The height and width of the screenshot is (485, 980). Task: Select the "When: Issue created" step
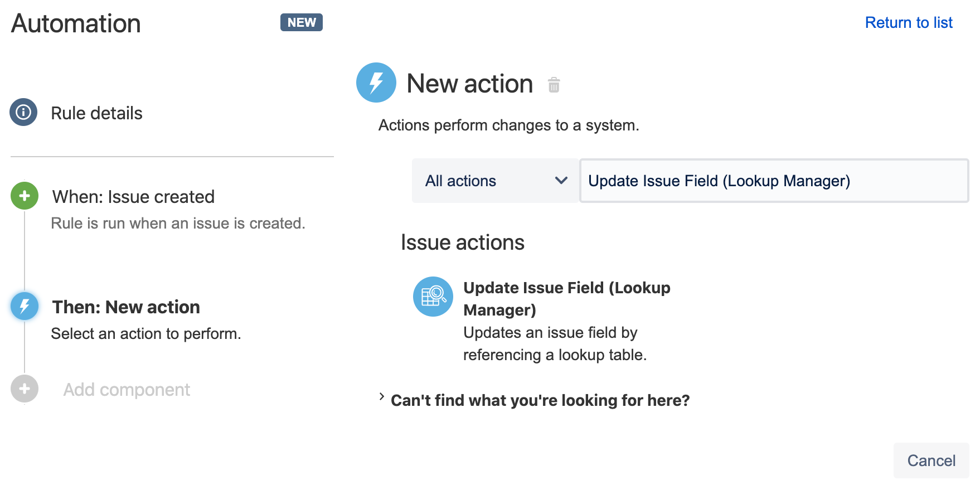(133, 197)
